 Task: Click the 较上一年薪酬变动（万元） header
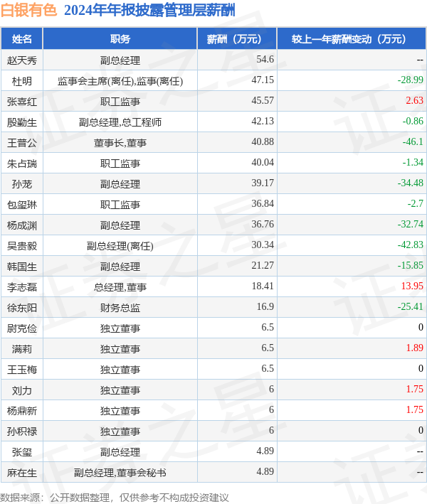(352, 39)
